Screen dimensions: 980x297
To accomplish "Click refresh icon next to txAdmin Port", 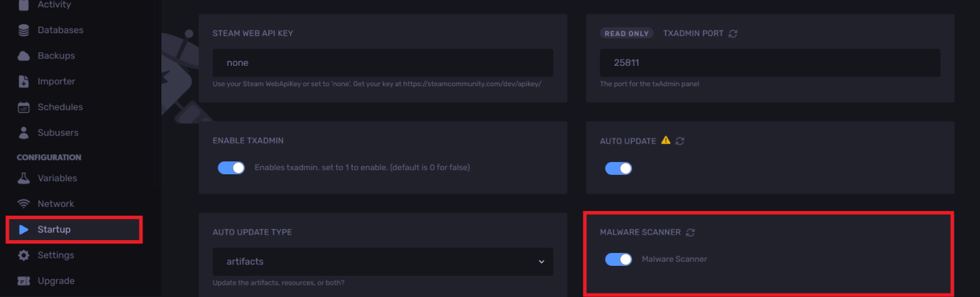I will point(733,33).
